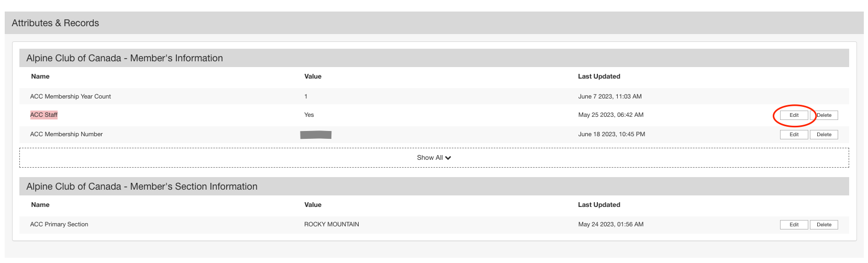Viewport: 868px width, 263px height.
Task: Click the redacted membership number value
Action: point(316,135)
